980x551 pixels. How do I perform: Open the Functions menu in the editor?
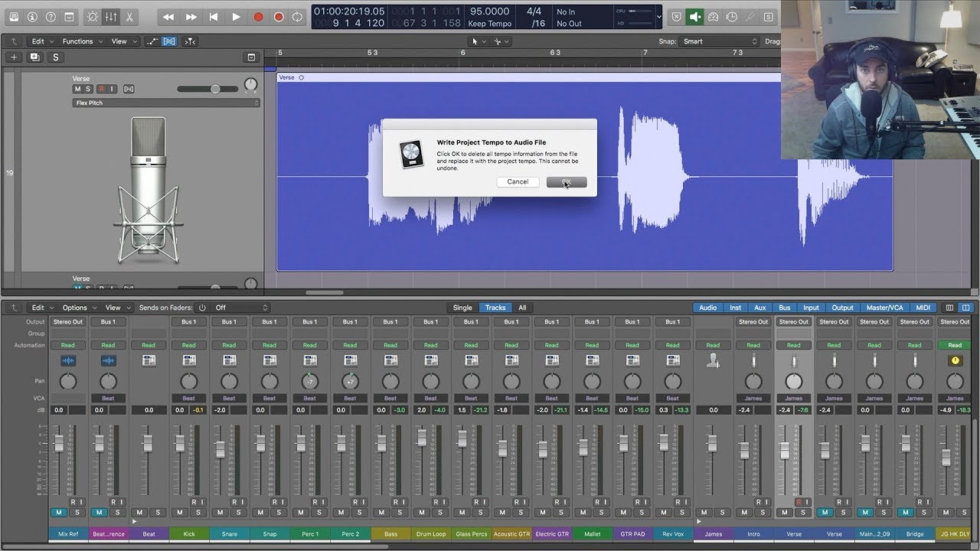click(77, 41)
